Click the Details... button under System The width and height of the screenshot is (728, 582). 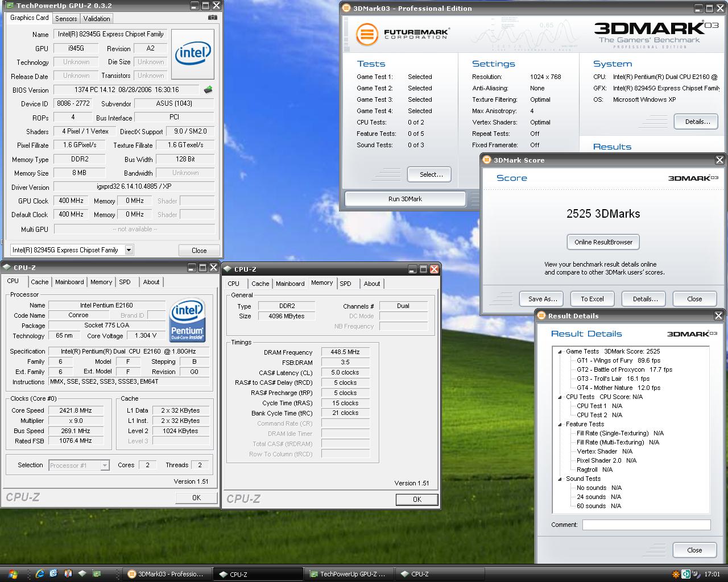[697, 122]
